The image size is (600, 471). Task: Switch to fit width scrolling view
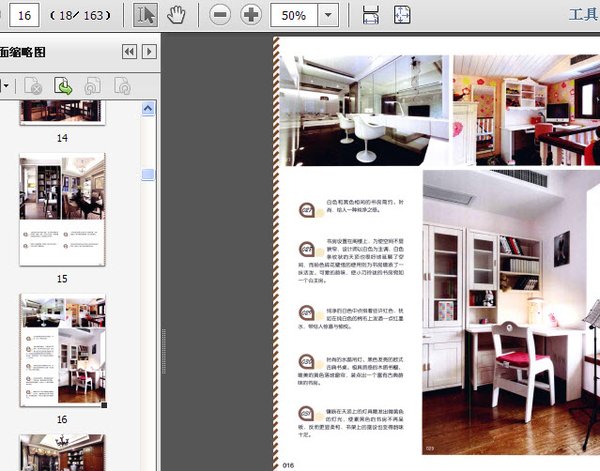371,15
